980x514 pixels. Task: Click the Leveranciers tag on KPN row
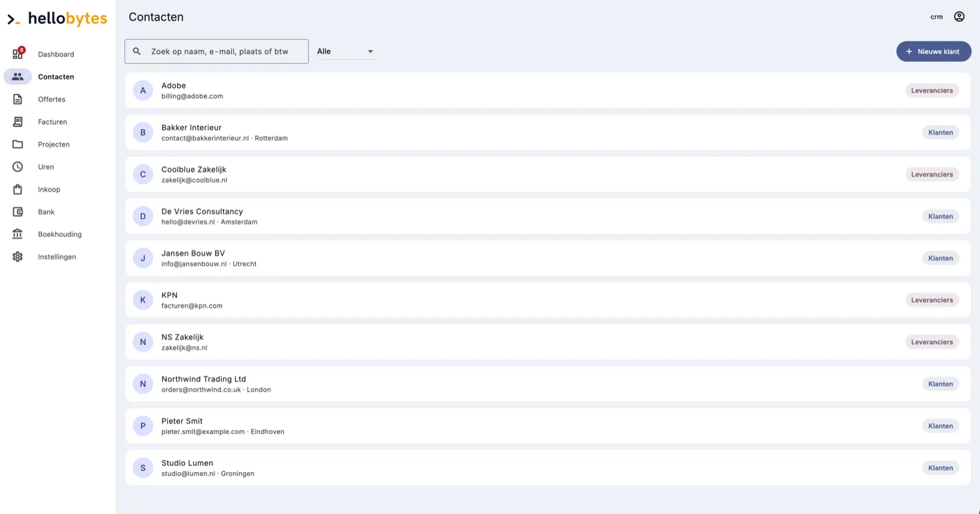(x=932, y=300)
